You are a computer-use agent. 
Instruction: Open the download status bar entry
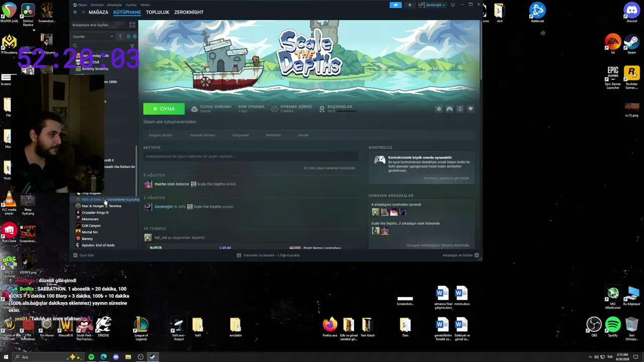point(268,255)
